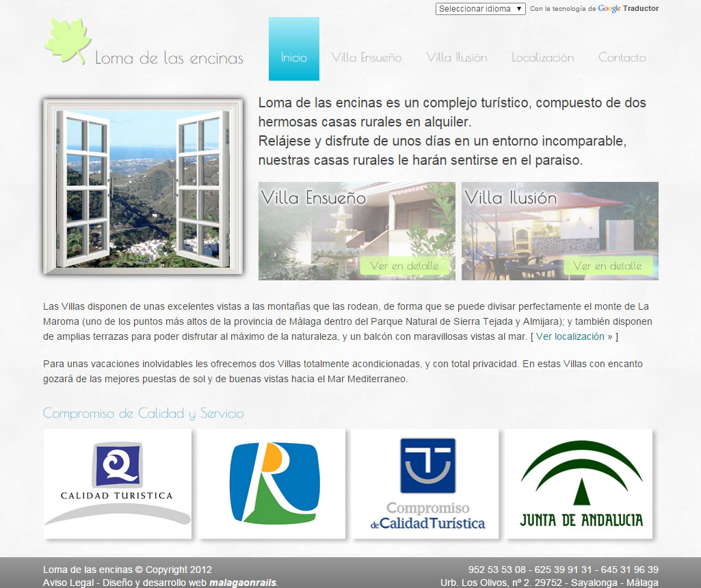The image size is (701, 588).
Task: Click the Villa Ilusión photo banner
Action: [x=559, y=231]
